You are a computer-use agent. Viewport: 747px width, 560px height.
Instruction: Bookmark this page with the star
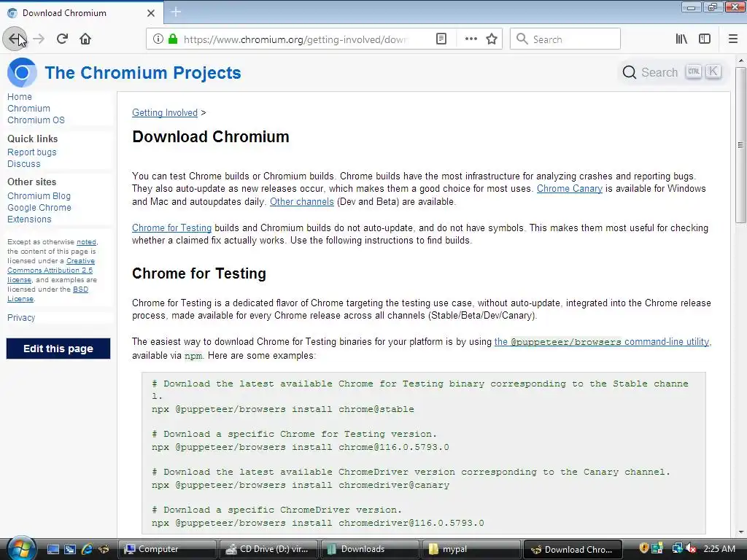click(x=492, y=39)
